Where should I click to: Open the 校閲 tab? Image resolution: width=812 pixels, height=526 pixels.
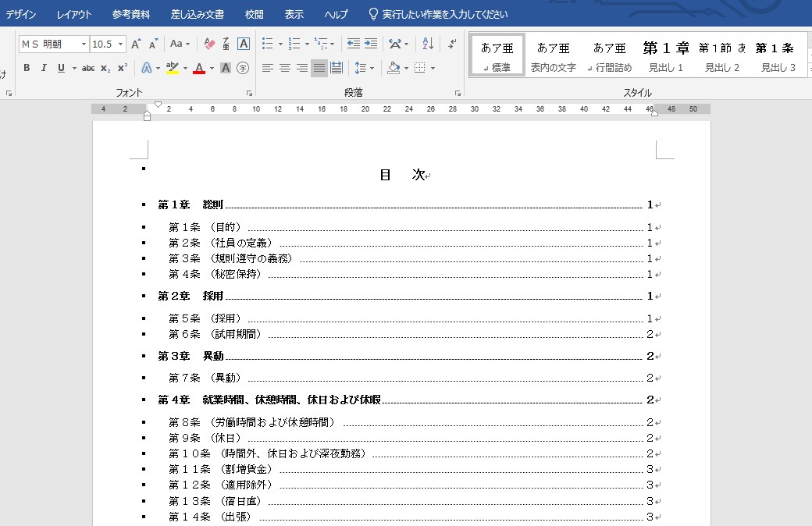click(255, 14)
